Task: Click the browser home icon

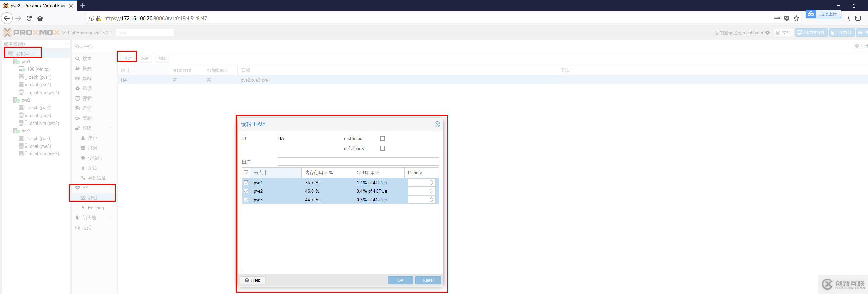Action: click(40, 18)
